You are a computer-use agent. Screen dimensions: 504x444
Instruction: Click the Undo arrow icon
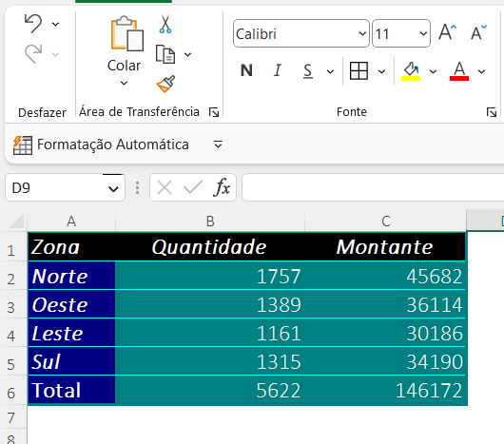pyautogui.click(x=33, y=24)
